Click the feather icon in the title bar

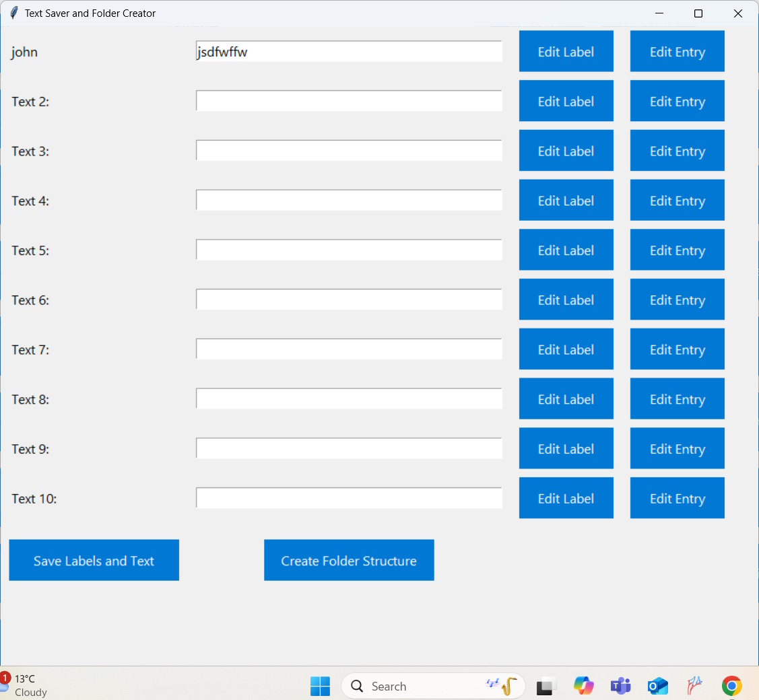pyautogui.click(x=13, y=13)
